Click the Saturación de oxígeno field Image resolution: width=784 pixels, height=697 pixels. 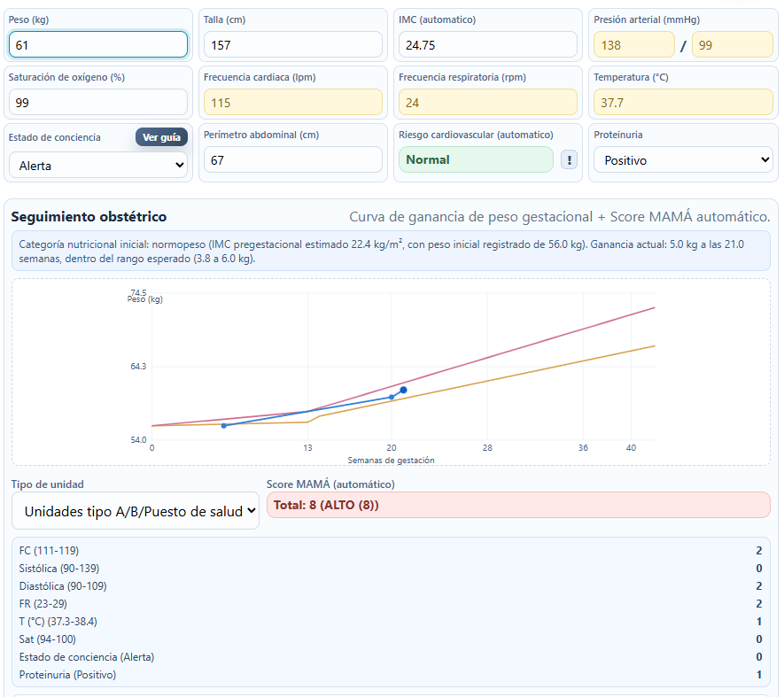coord(98,103)
